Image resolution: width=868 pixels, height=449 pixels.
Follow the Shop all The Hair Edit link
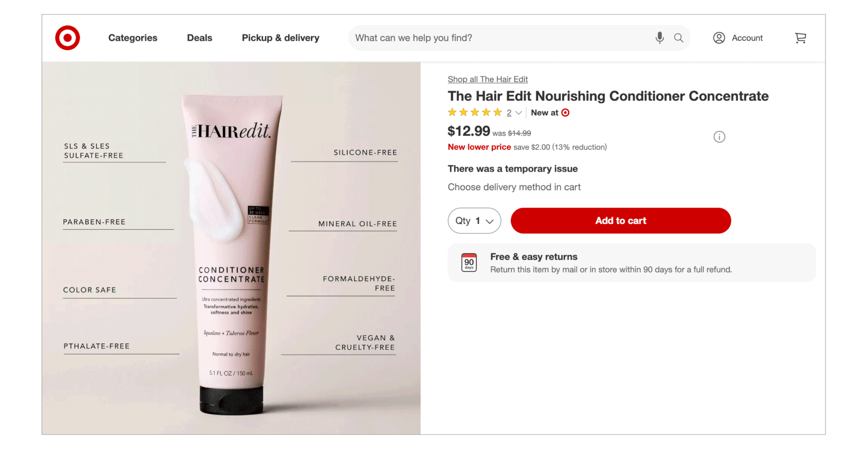tap(488, 80)
